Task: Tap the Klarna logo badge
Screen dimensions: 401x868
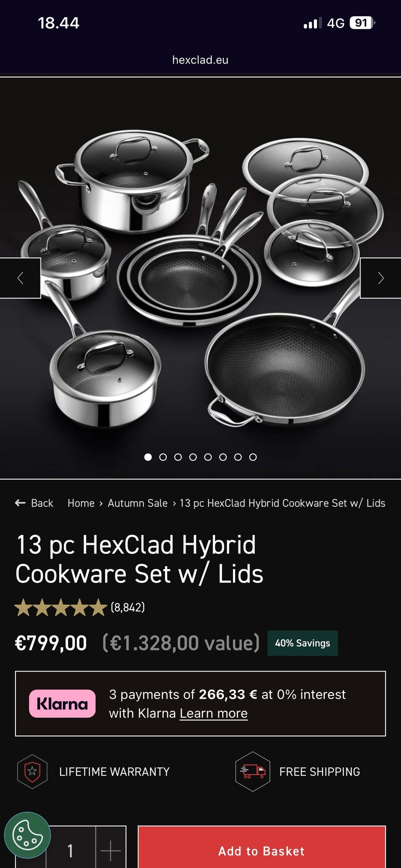Action: click(x=62, y=703)
